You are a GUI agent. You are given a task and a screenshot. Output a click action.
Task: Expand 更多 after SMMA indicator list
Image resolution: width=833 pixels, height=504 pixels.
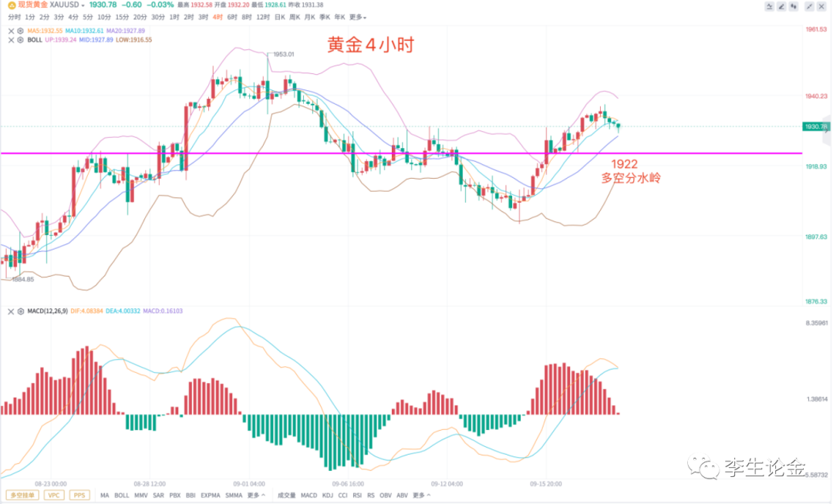point(256,495)
